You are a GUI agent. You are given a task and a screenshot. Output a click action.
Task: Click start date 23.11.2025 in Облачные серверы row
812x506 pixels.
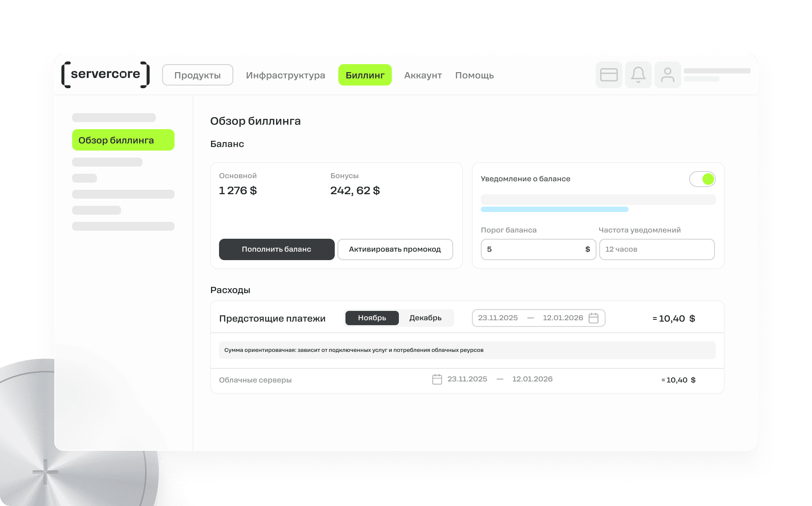pos(467,379)
